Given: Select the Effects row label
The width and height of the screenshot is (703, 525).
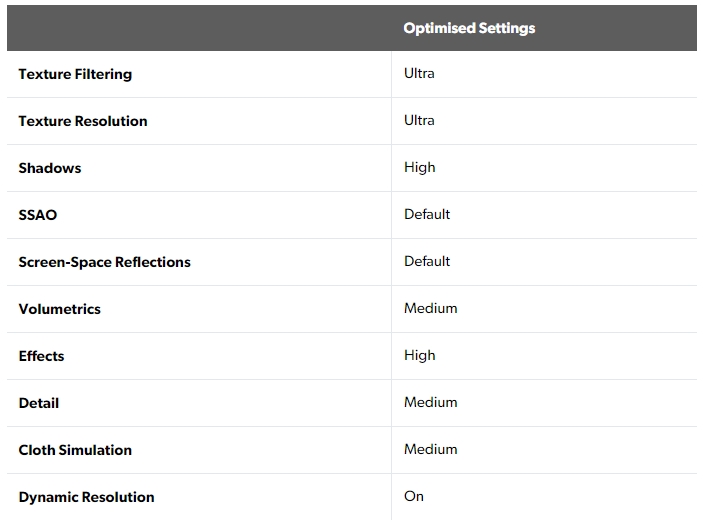Looking at the screenshot, I should (x=41, y=356).
